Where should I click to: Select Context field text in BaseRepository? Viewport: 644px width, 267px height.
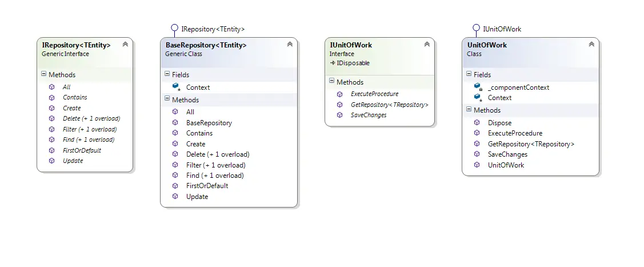(x=198, y=87)
